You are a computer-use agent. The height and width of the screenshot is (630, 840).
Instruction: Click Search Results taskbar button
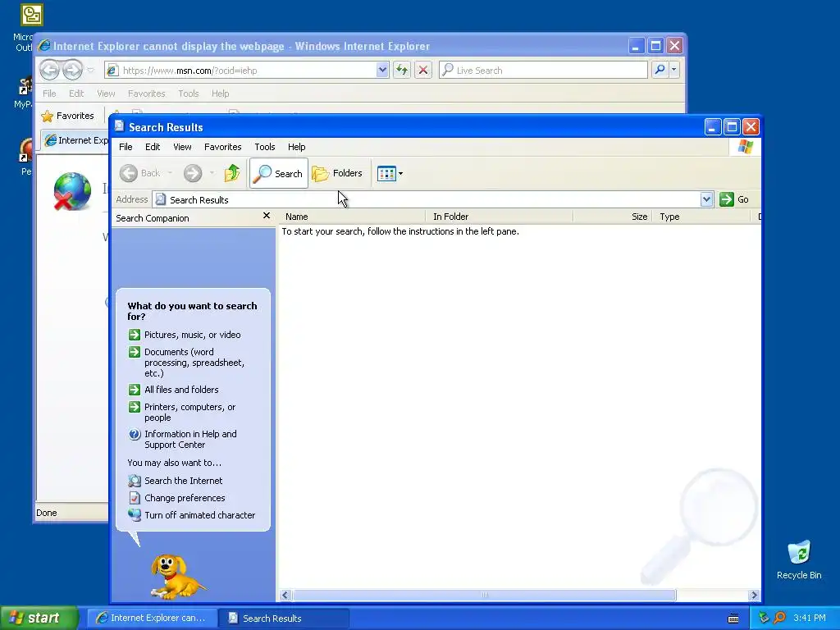coord(284,618)
